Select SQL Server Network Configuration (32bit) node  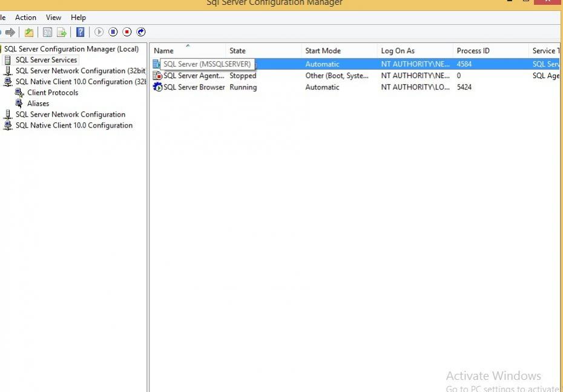81,71
